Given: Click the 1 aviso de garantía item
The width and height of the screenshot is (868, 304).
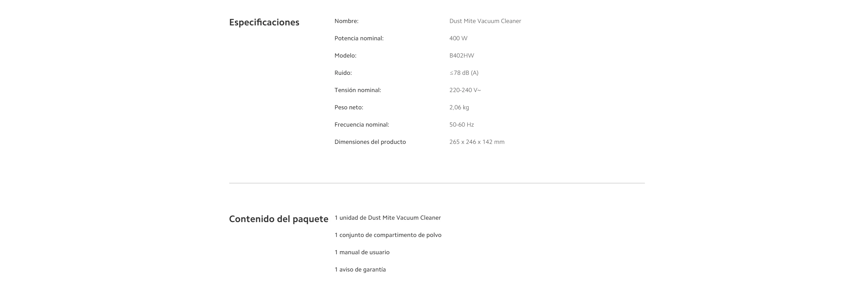Looking at the screenshot, I should coord(360,269).
